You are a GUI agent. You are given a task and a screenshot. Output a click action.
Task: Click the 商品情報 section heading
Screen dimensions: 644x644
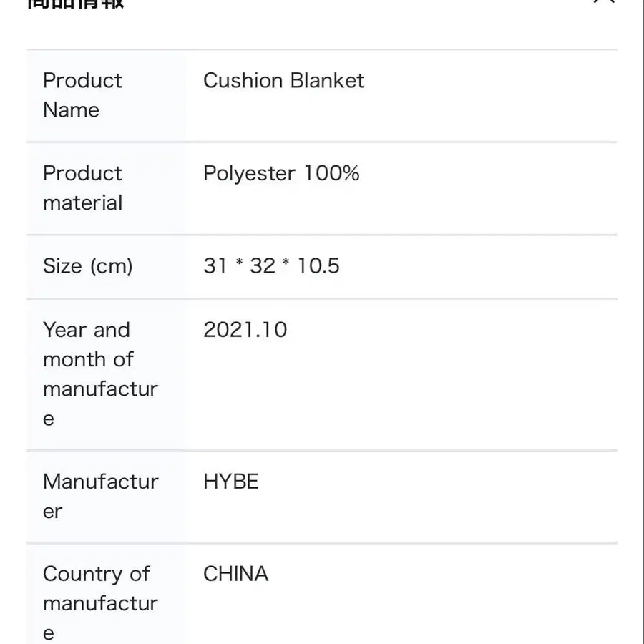tap(76, 3)
